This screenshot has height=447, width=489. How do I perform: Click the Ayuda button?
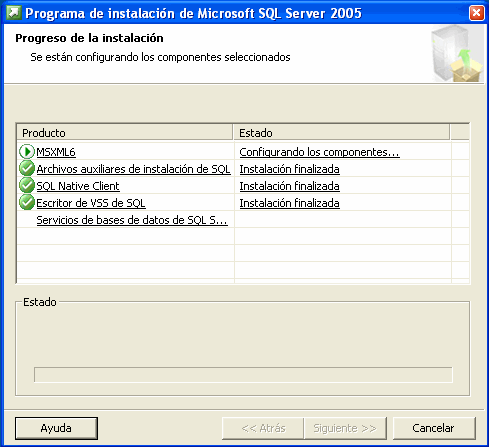56,428
